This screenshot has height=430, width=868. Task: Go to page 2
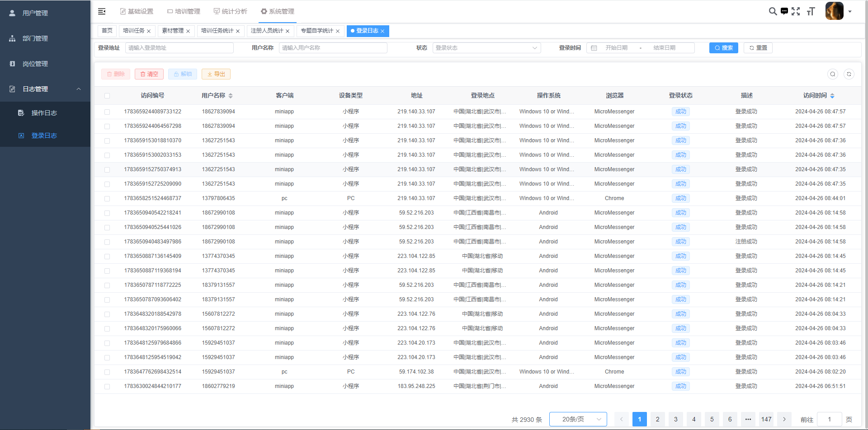(658, 419)
